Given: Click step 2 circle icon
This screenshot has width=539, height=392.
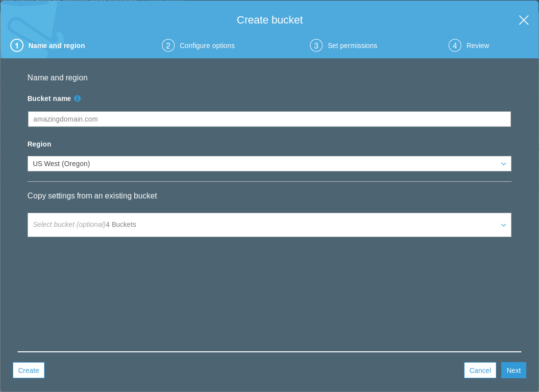Looking at the screenshot, I should pos(168,46).
